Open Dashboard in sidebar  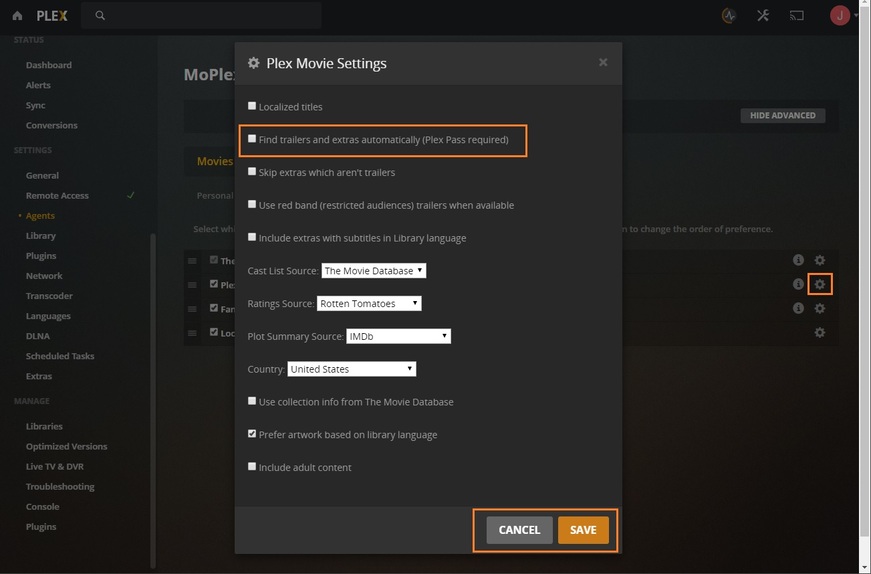(49, 65)
